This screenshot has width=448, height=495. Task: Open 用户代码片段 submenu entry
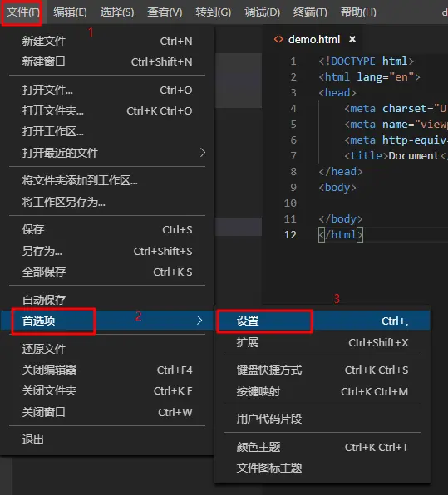click(322, 419)
